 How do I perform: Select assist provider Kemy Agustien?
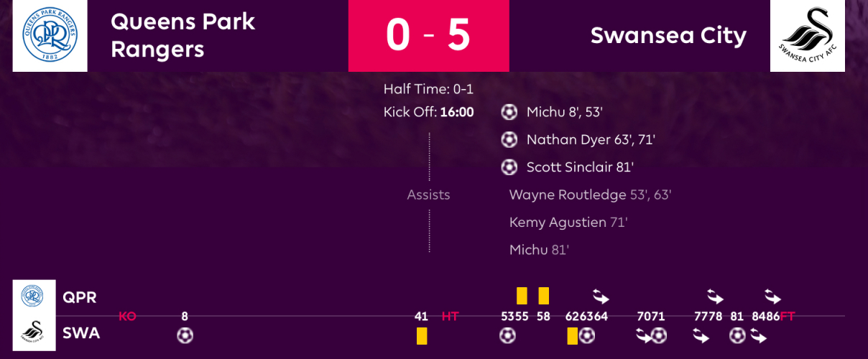[558, 223]
